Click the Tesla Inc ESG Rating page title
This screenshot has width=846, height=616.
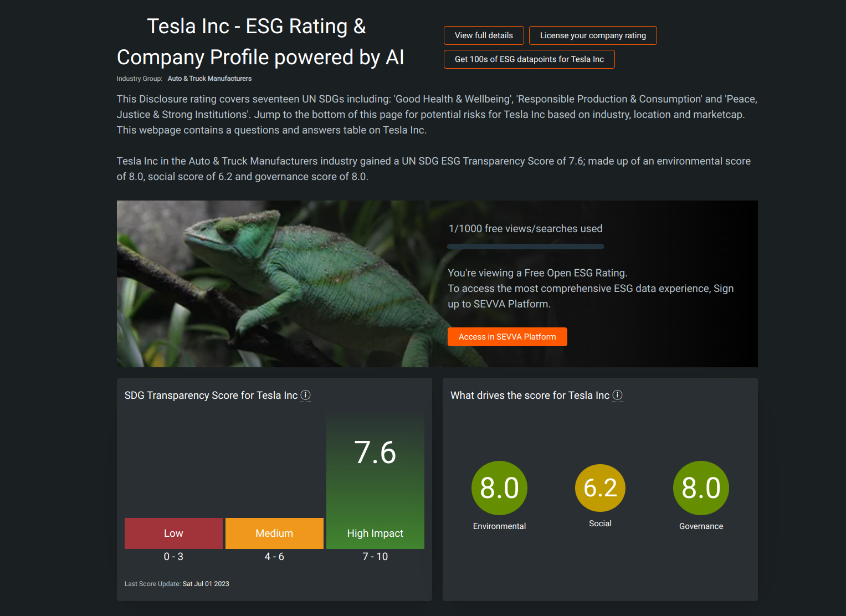click(x=260, y=42)
